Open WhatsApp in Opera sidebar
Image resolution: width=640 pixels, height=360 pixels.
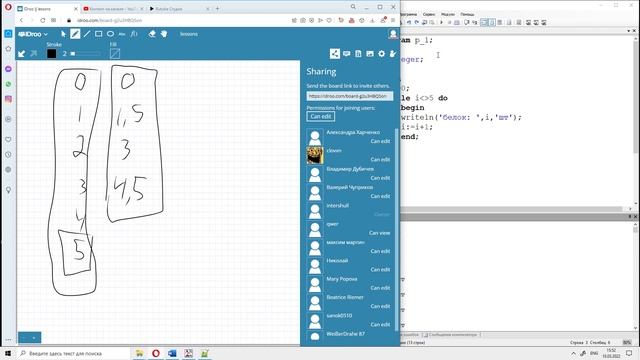(9, 84)
